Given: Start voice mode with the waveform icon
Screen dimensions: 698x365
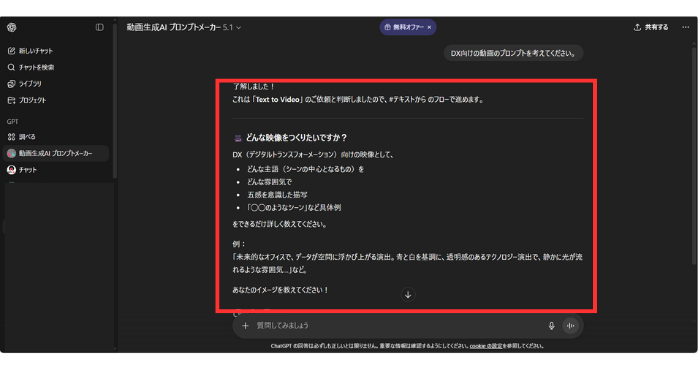Looking at the screenshot, I should coord(570,326).
